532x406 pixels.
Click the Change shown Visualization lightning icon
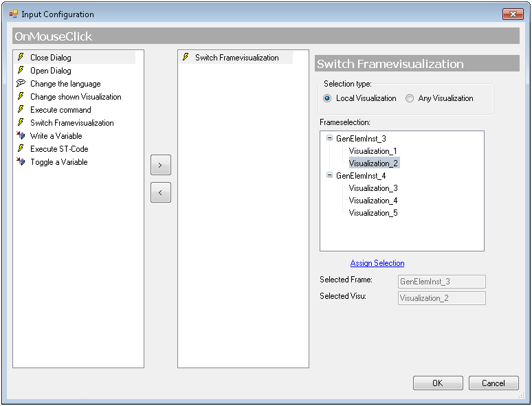click(x=21, y=96)
